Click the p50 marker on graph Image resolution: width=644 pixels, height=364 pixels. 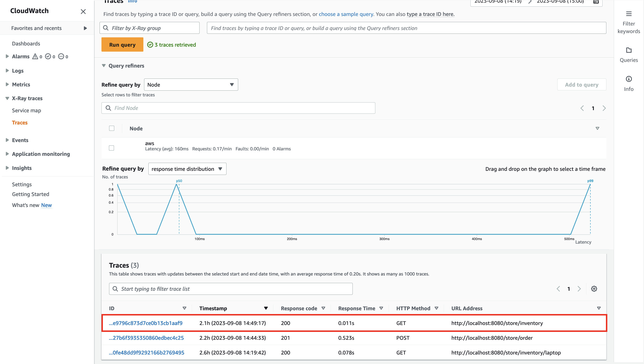click(179, 181)
